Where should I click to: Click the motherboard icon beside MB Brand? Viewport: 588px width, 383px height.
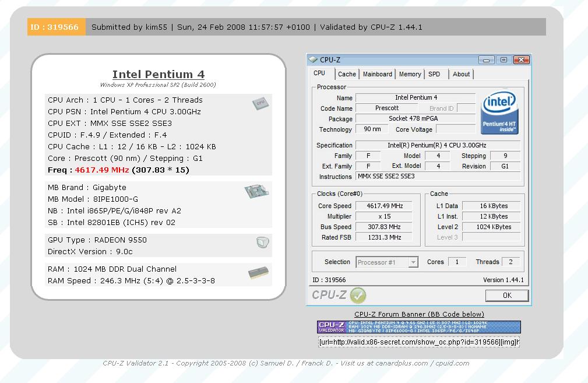pyautogui.click(x=256, y=191)
